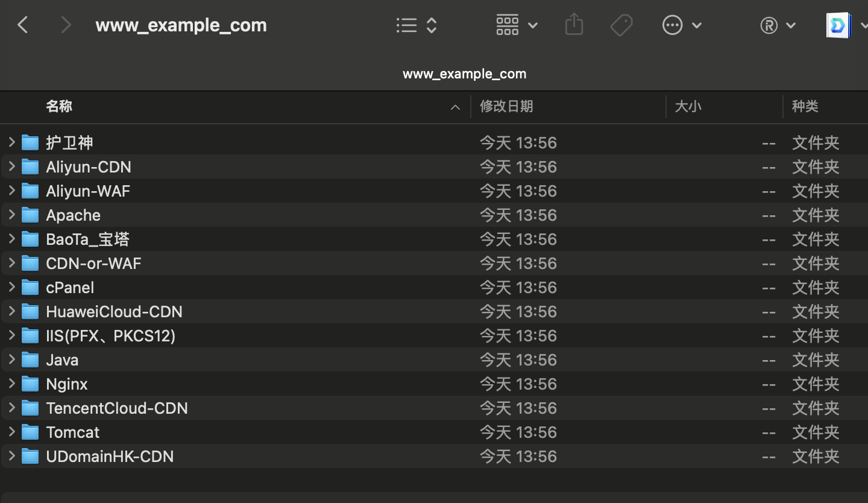Click the 大小 column header
The height and width of the screenshot is (503, 868).
click(688, 107)
